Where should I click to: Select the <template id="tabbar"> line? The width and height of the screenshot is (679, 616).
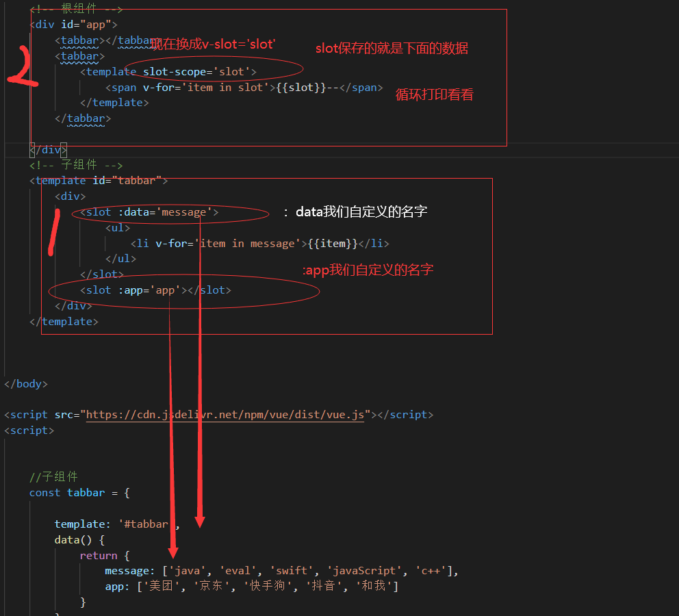point(99,181)
